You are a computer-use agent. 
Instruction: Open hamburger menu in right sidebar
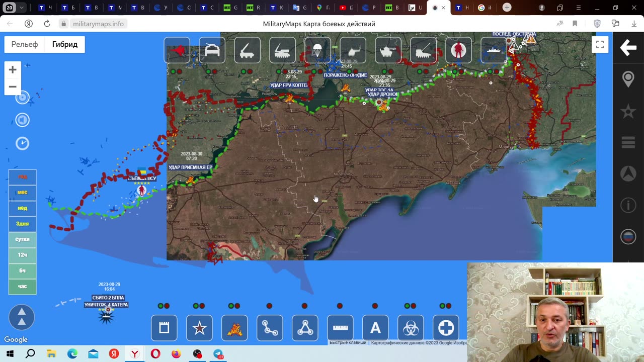628,142
